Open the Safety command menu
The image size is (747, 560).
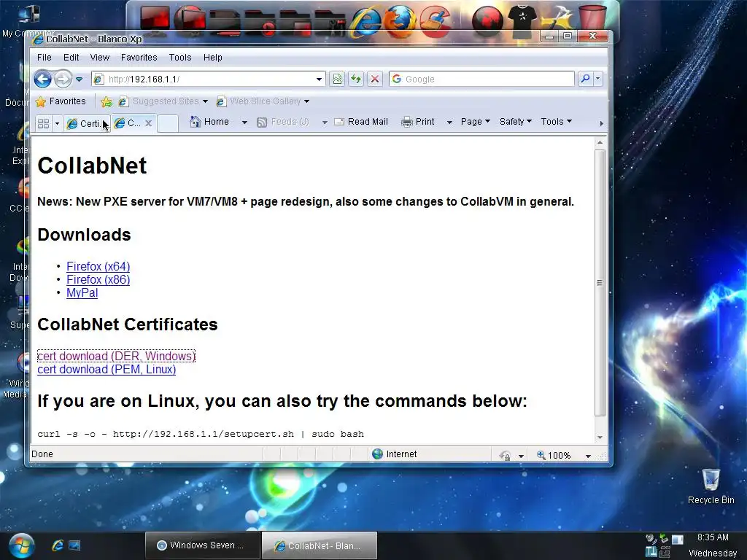pos(516,122)
